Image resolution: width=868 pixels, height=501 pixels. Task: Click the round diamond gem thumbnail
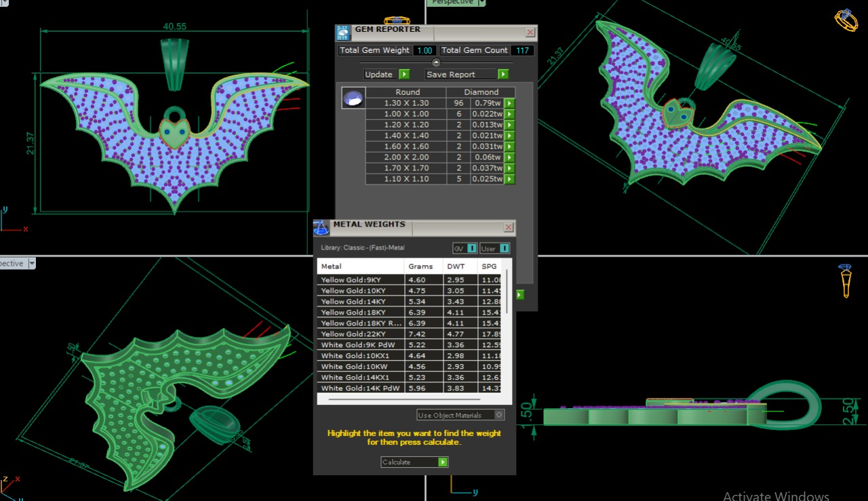(353, 98)
